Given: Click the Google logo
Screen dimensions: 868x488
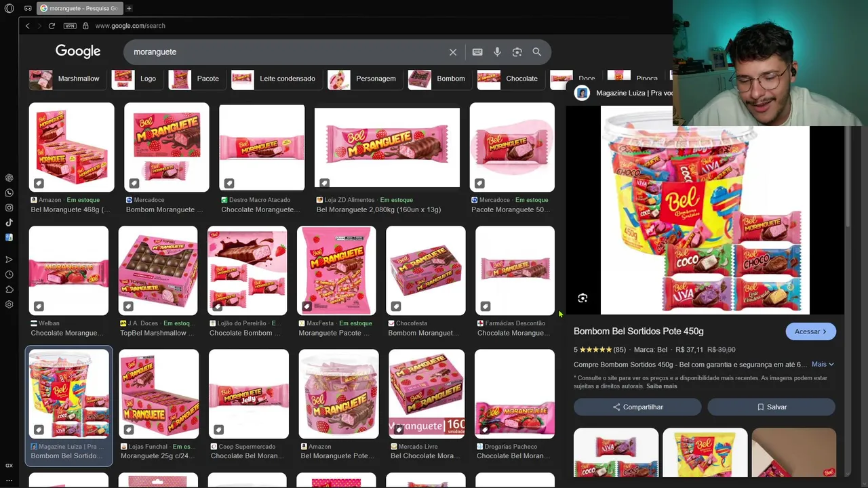Looking at the screenshot, I should pos(78,52).
